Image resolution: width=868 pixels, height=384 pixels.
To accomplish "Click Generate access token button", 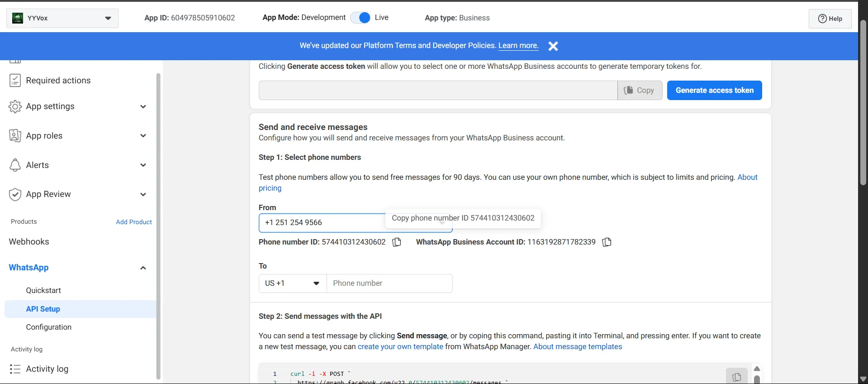I will click(715, 91).
